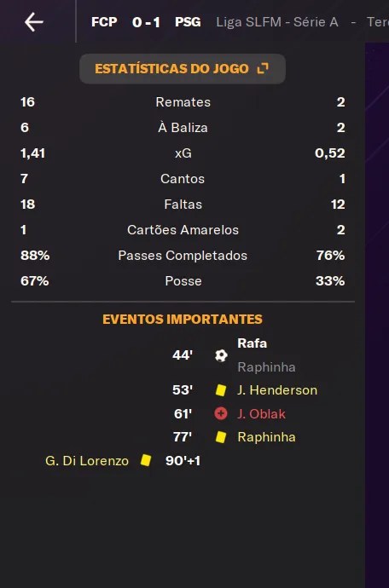The width and height of the screenshot is (389, 588).
Task: Click the FCP team abbreviation in header
Action: pos(104,22)
